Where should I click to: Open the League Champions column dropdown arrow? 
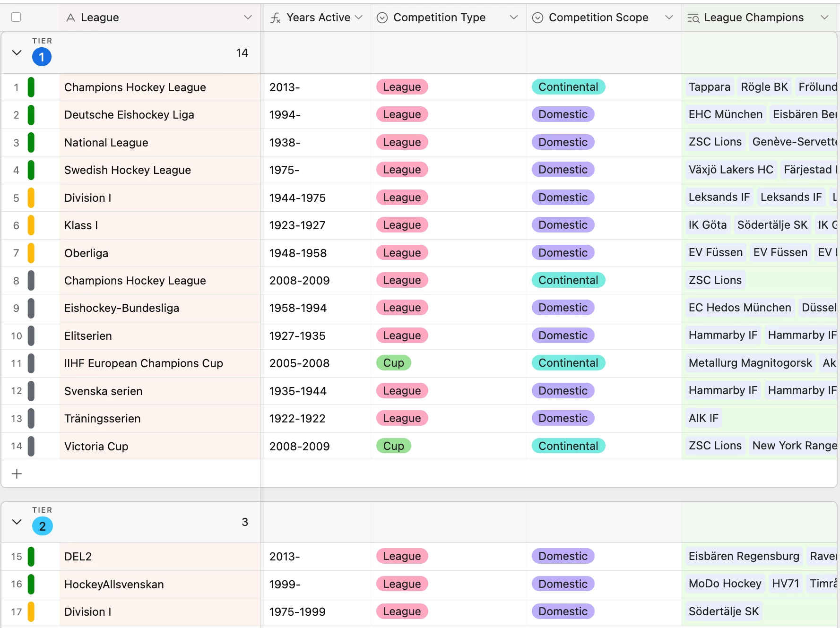pos(825,17)
